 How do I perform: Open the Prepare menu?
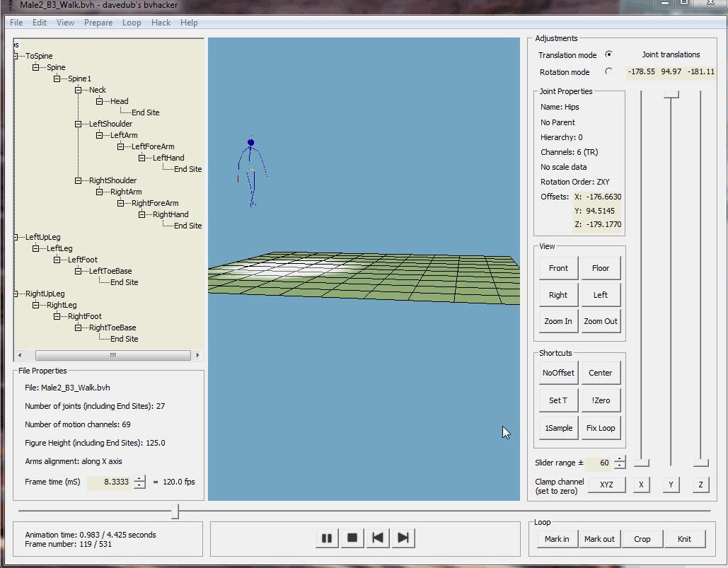98,23
